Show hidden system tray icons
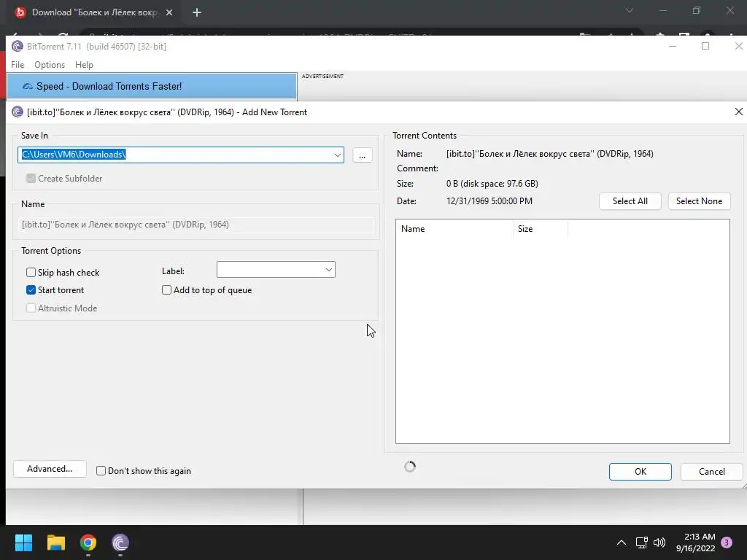 click(x=622, y=542)
